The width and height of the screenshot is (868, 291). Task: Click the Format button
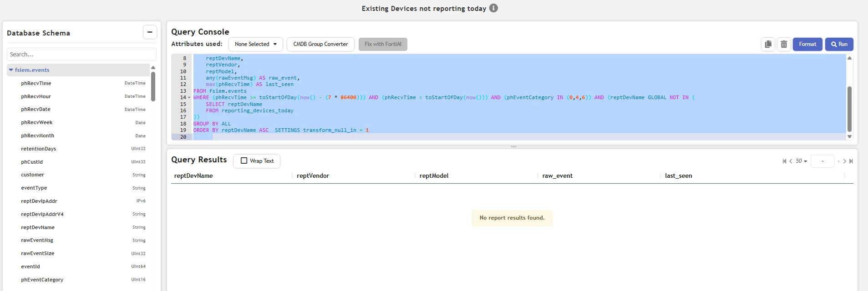point(807,44)
